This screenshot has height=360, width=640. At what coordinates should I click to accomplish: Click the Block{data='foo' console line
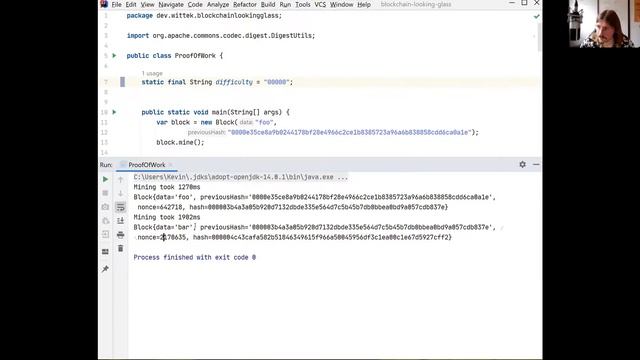tap(315, 197)
